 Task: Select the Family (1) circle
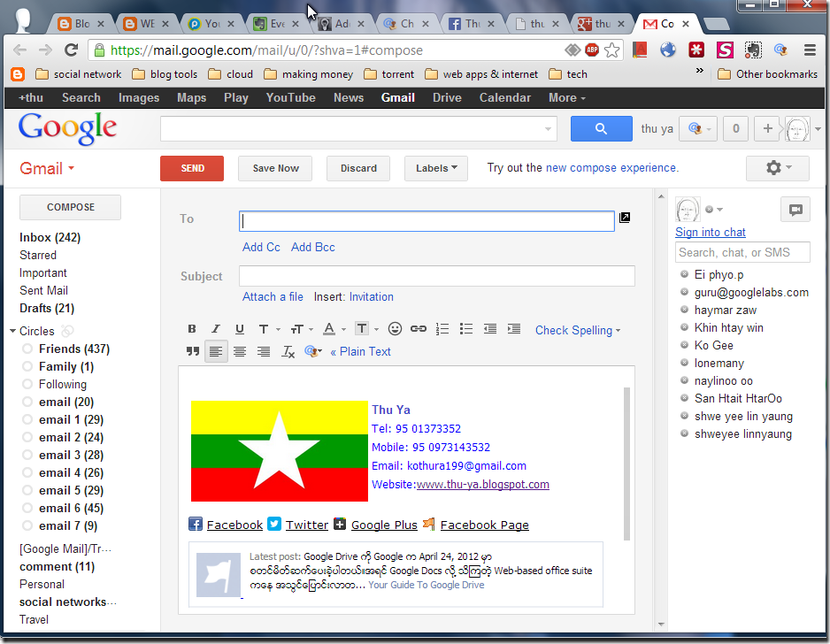[x=66, y=367]
